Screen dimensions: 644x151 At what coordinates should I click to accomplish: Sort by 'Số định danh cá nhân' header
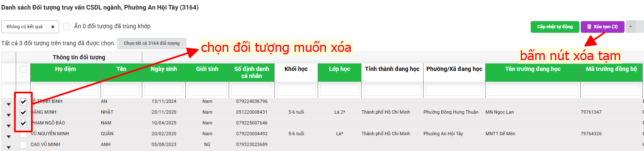tap(251, 73)
